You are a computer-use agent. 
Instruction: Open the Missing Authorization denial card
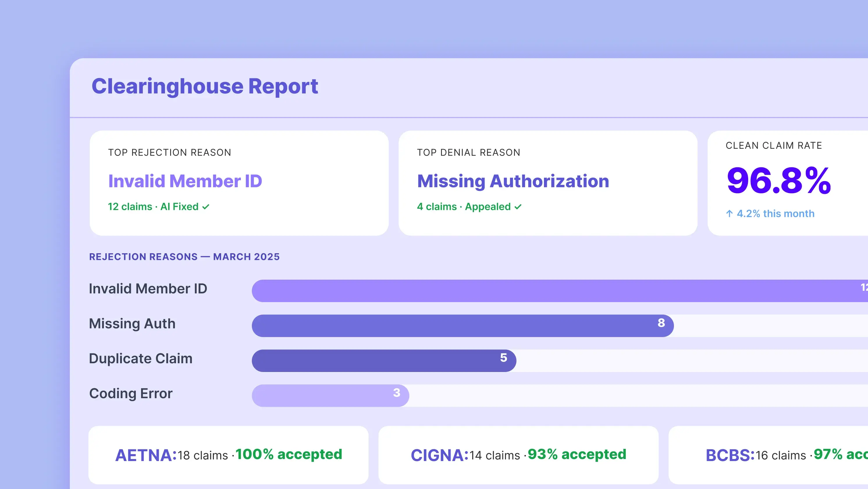point(547,183)
